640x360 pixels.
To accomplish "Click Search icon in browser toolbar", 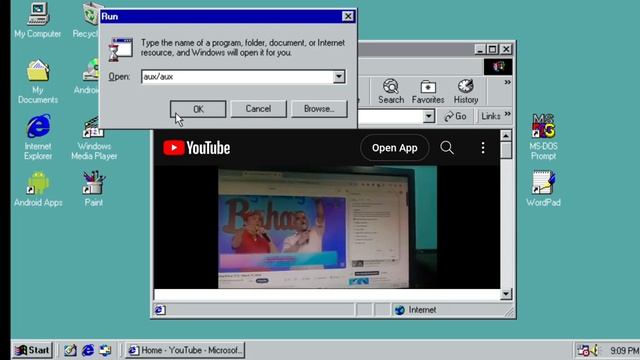I will [x=391, y=91].
